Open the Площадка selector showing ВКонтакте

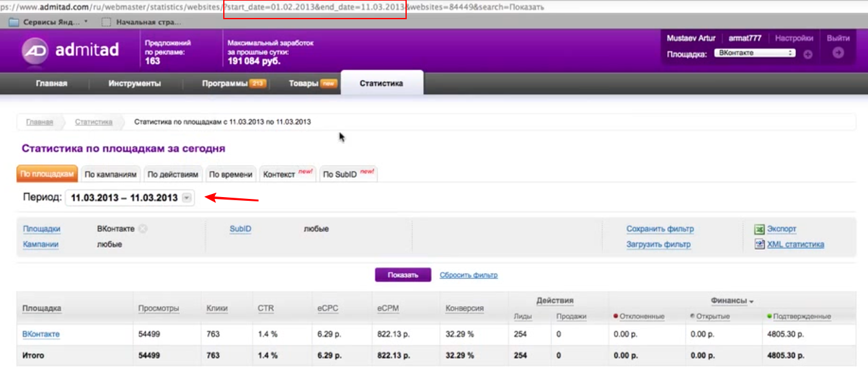tap(755, 53)
